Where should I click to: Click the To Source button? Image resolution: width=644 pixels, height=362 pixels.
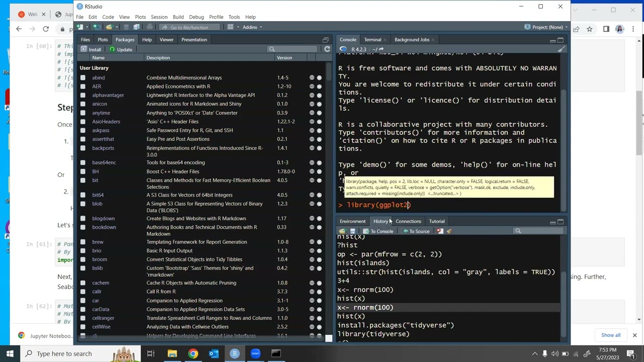click(x=416, y=231)
